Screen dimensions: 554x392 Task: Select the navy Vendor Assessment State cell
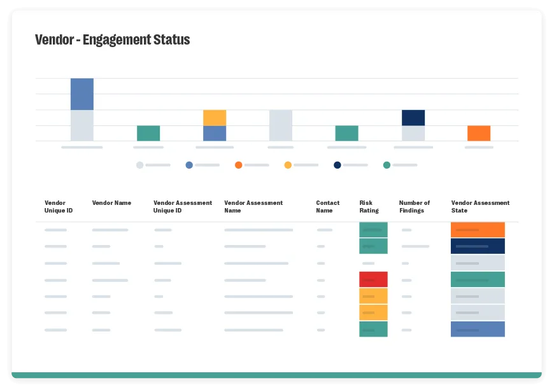[x=478, y=246]
